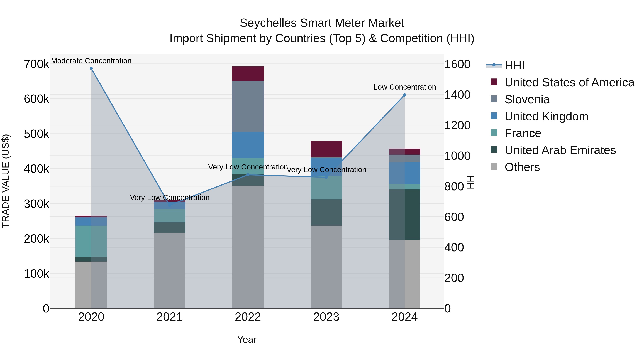Click the 2021 Very Low Concentration label
644x362 pixels.
coord(170,197)
